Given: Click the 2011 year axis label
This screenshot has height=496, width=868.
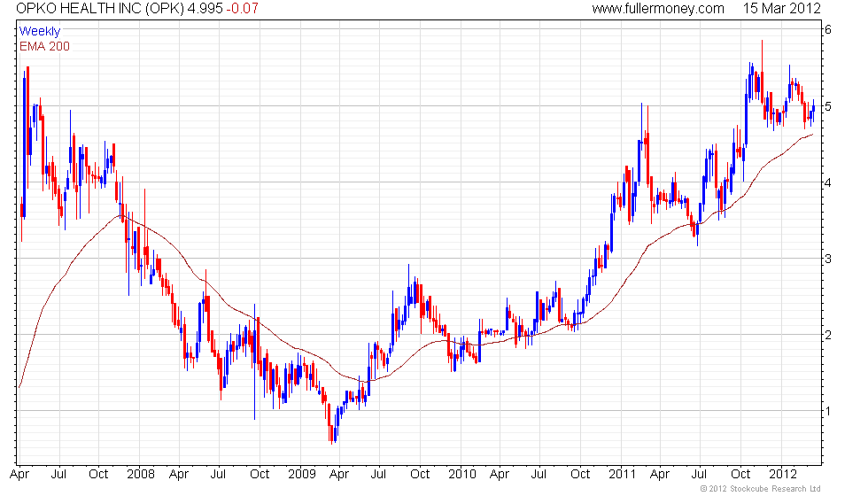Looking at the screenshot, I should 622,475.
